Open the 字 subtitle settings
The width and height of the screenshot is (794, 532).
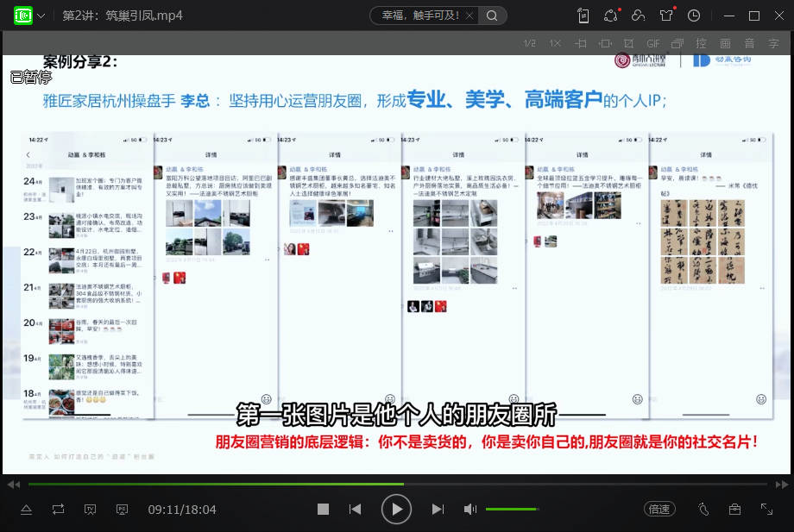tap(774, 43)
